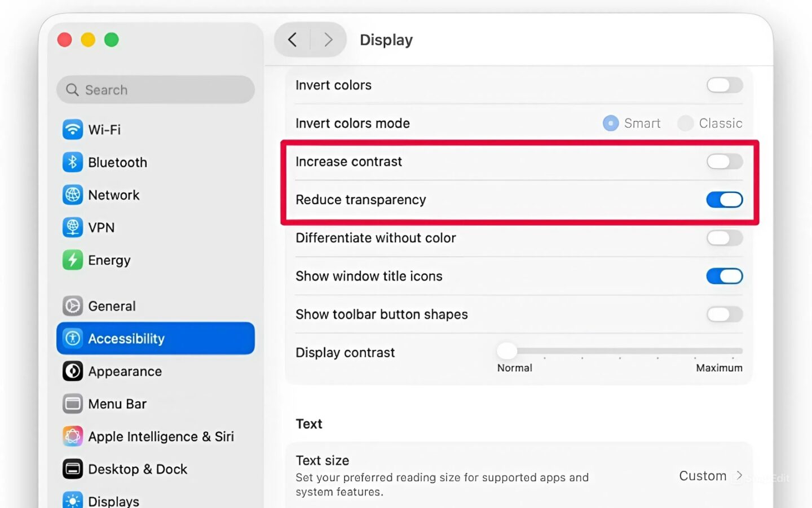Enable Increase contrast
Image resolution: width=812 pixels, height=508 pixels.
point(724,162)
